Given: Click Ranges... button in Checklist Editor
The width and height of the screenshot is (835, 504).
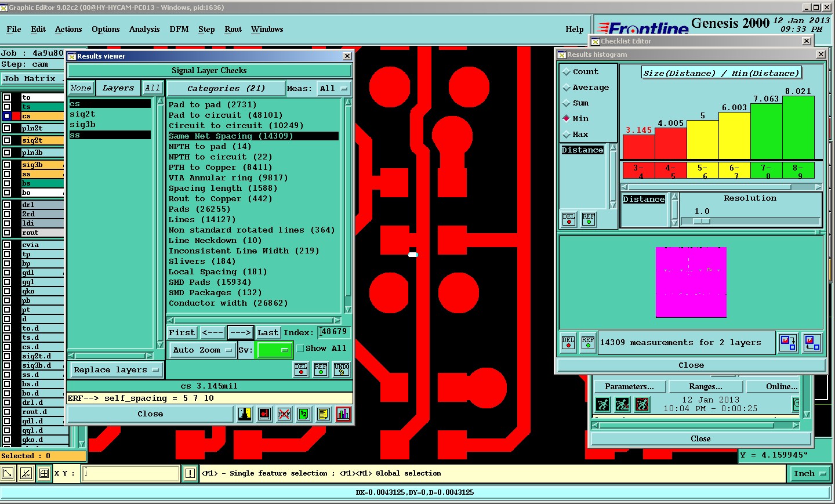Looking at the screenshot, I should pos(706,386).
